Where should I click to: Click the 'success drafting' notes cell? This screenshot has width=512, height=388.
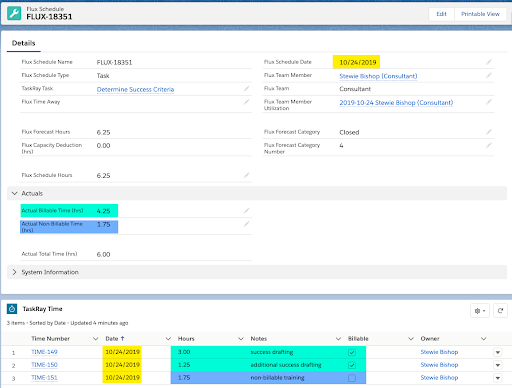(x=272, y=352)
